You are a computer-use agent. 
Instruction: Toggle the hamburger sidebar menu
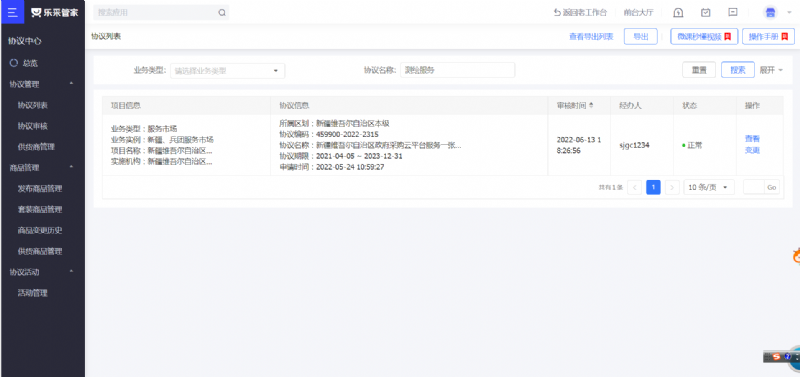pyautogui.click(x=12, y=12)
